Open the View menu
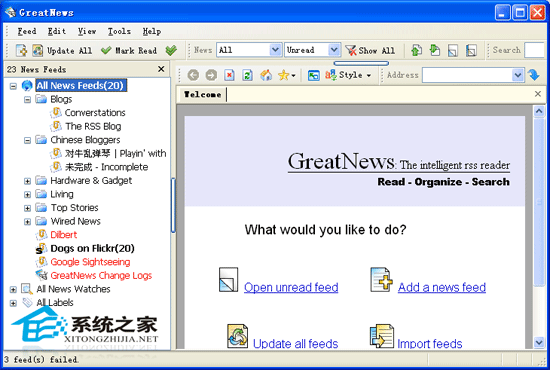Image resolution: width=550 pixels, height=370 pixels. (x=87, y=31)
